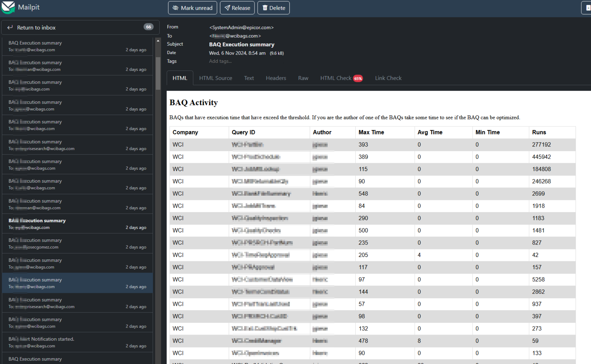Open the BAQ Alert Notification started message
591x364 pixels.
click(x=77, y=342)
